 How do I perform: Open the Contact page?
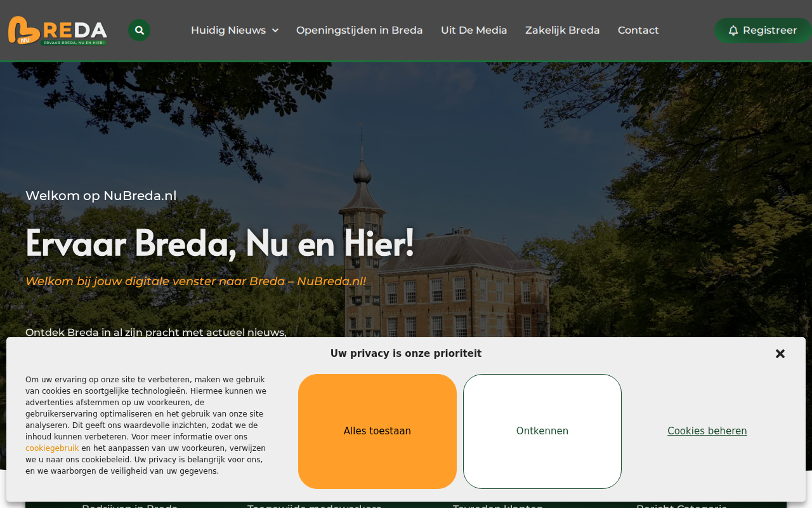pyautogui.click(x=638, y=30)
